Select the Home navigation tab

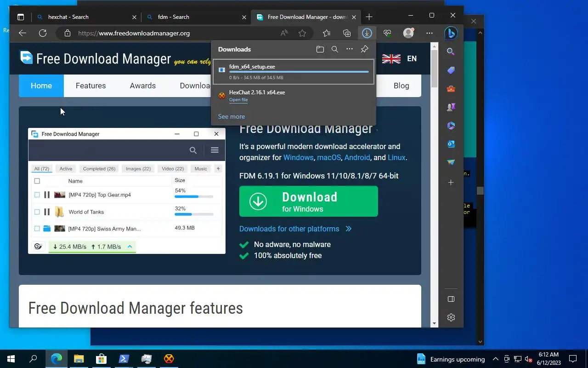[41, 86]
